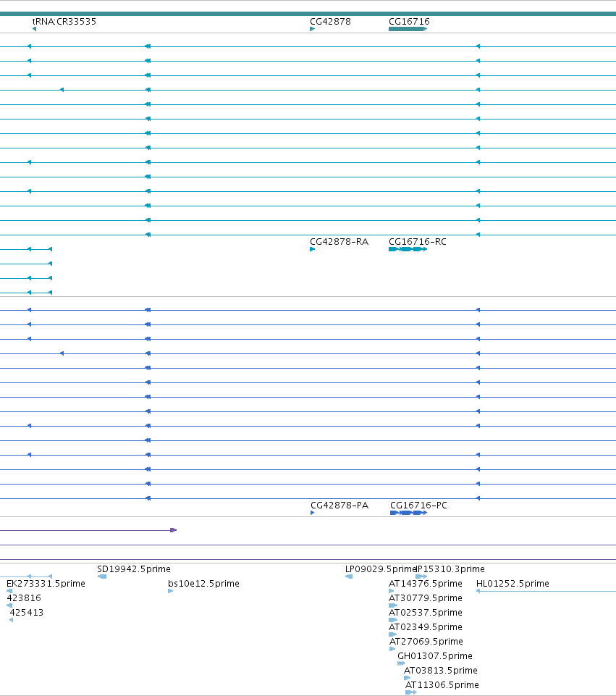This screenshot has height=696, width=616.
Task: Click the CG42878 gene arrow glyph
Action: pos(312,29)
